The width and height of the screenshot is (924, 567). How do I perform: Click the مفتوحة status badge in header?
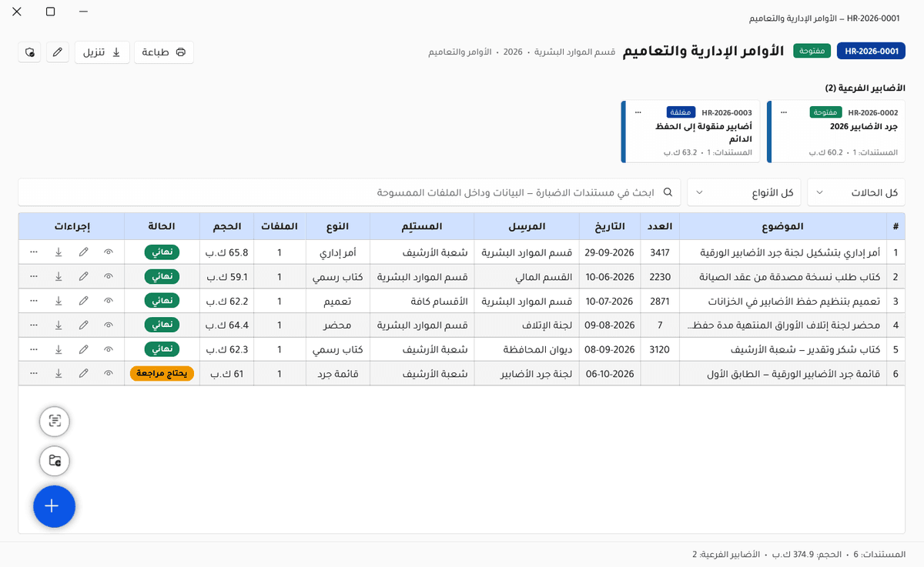click(812, 52)
